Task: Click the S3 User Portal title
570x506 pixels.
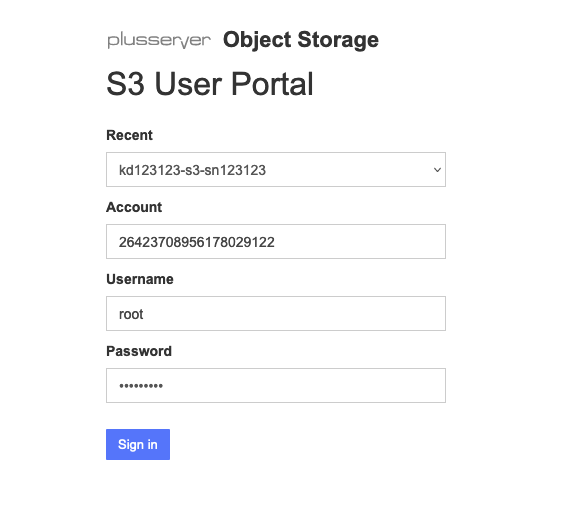Action: pyautogui.click(x=210, y=84)
